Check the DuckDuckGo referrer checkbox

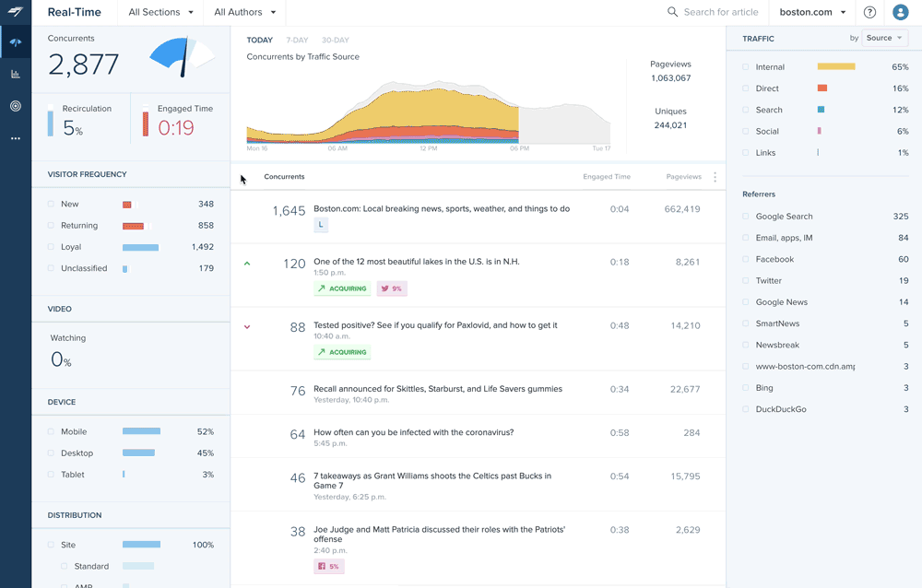click(746, 409)
